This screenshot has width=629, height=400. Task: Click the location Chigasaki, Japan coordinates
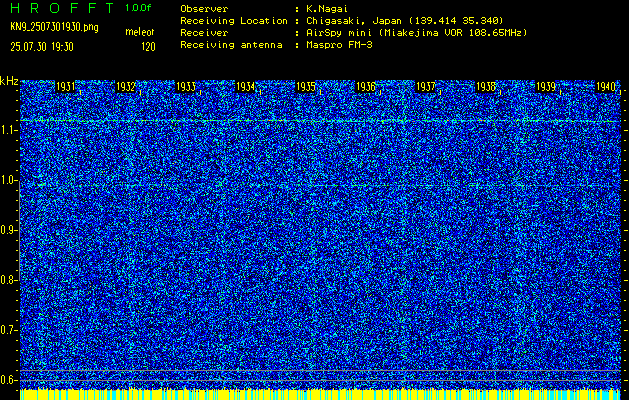click(405, 21)
